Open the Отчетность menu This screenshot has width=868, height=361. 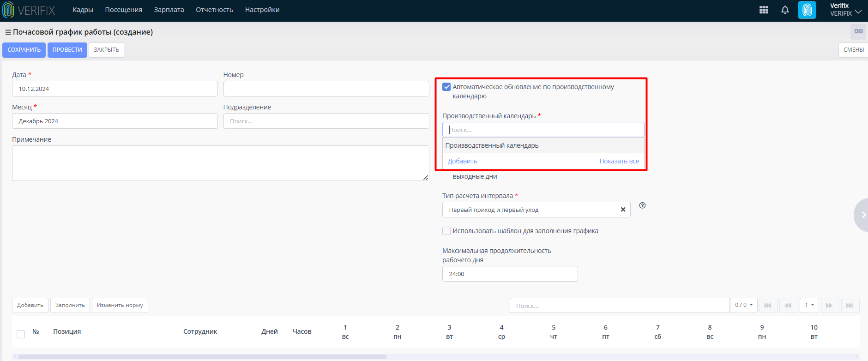point(214,10)
